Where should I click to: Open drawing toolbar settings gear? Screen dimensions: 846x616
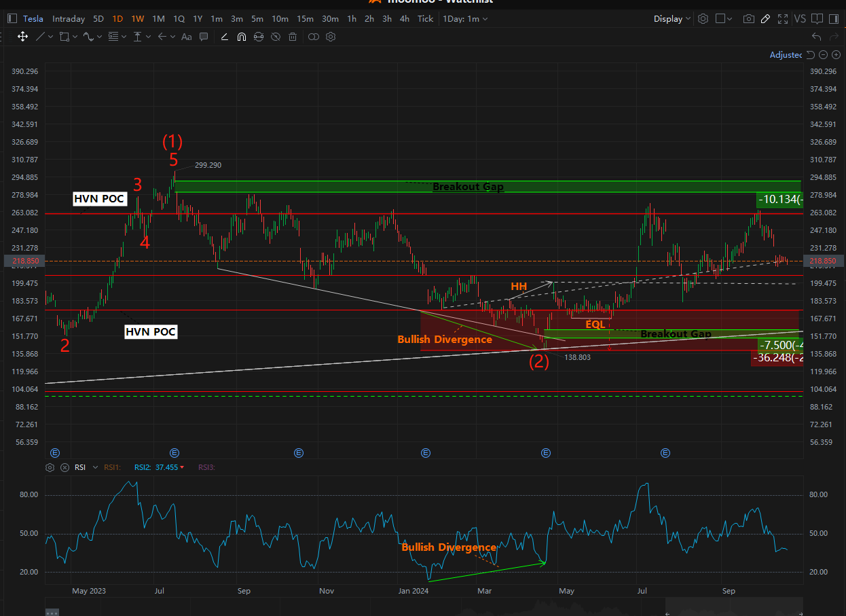[331, 37]
